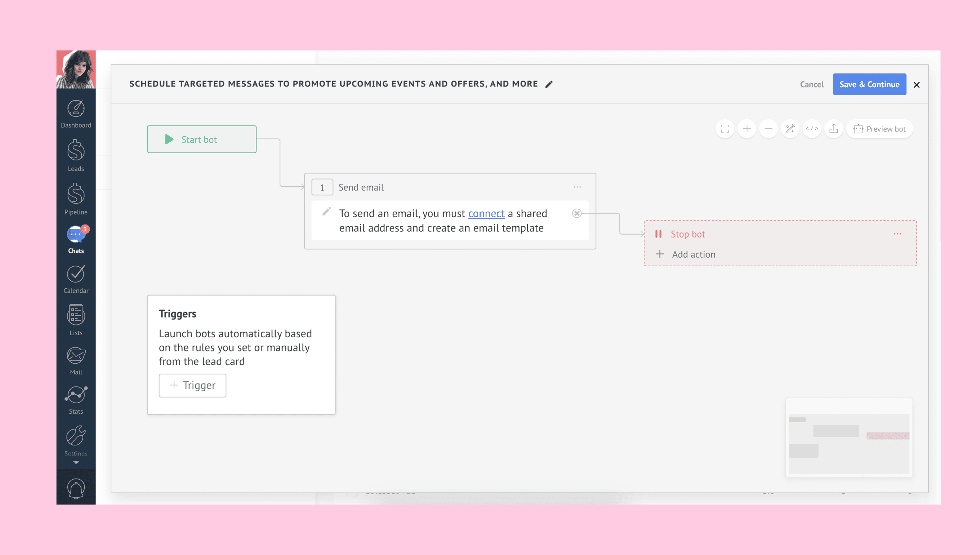Screen dimensions: 980x555
Task: Open the code view icon
Action: click(812, 129)
